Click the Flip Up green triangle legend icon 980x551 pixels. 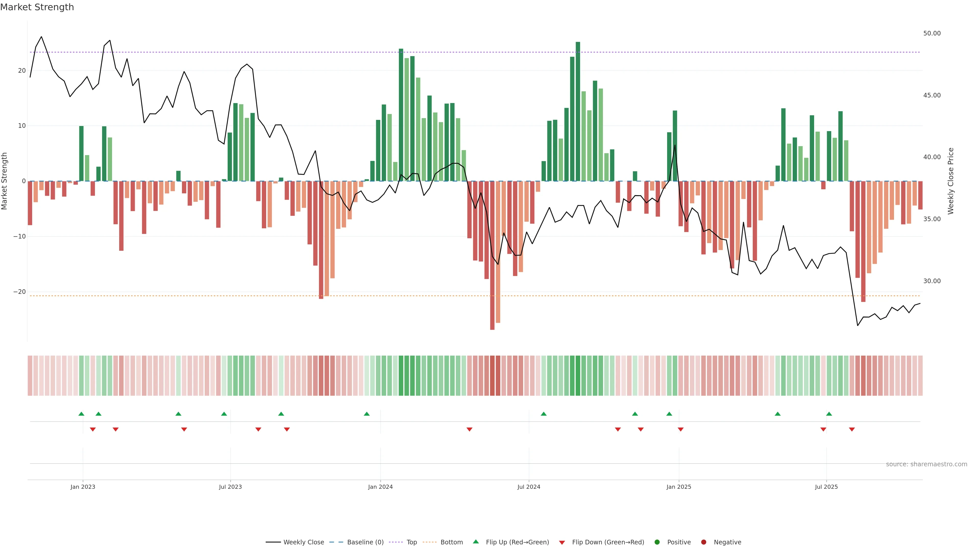475,542
